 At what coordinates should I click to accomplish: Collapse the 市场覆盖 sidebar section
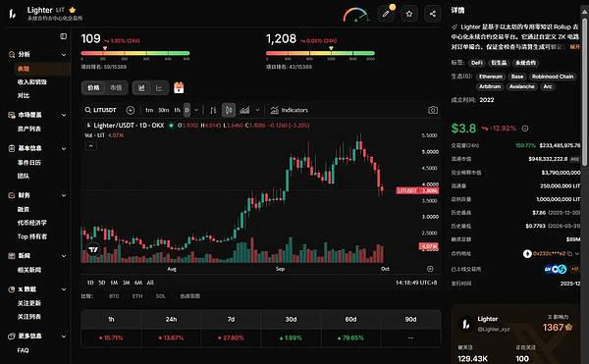point(64,115)
